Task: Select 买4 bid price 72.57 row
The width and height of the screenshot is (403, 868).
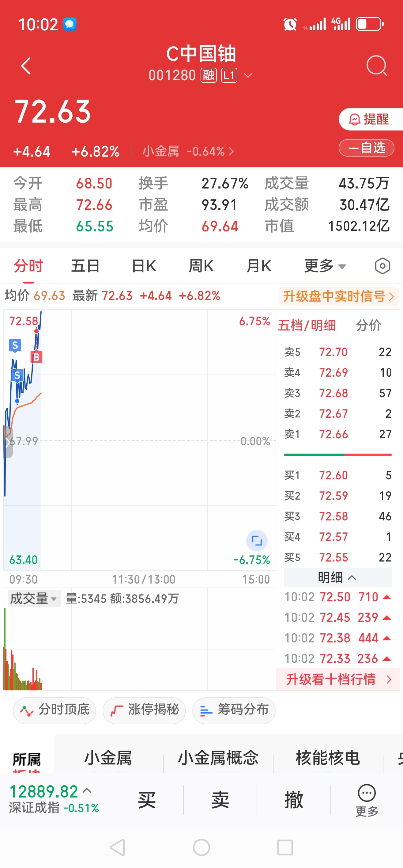Action: click(x=338, y=537)
